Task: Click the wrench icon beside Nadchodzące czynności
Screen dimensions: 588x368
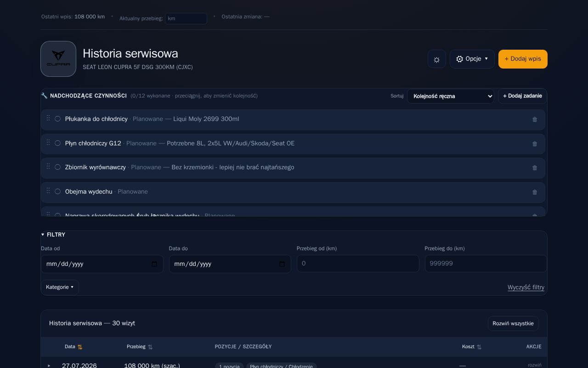Action: (x=44, y=96)
